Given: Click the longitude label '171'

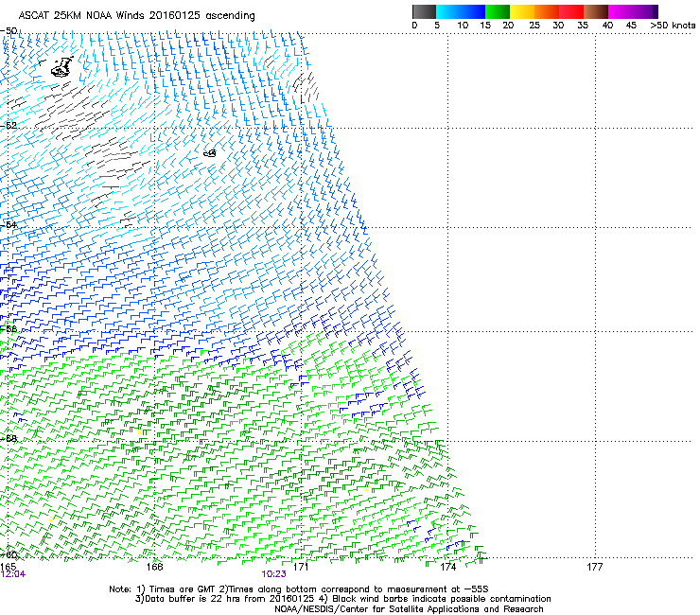Looking at the screenshot, I should 301,567.
